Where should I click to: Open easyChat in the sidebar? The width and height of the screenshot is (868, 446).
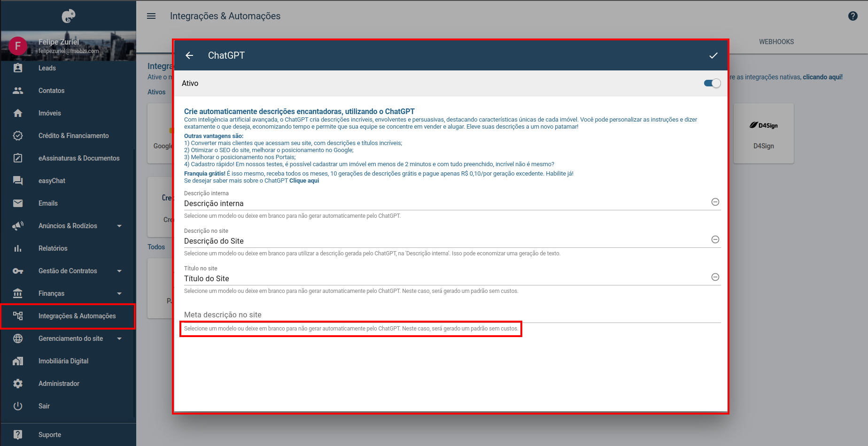pyautogui.click(x=68, y=181)
